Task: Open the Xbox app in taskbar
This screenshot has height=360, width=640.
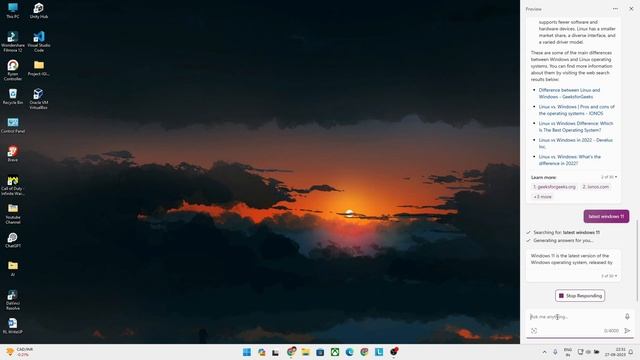Action: click(335, 352)
